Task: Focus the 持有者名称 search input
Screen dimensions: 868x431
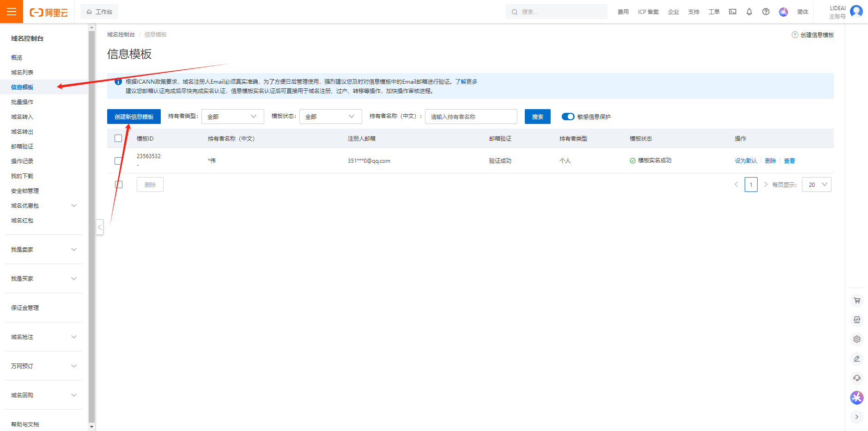Action: 471,117
